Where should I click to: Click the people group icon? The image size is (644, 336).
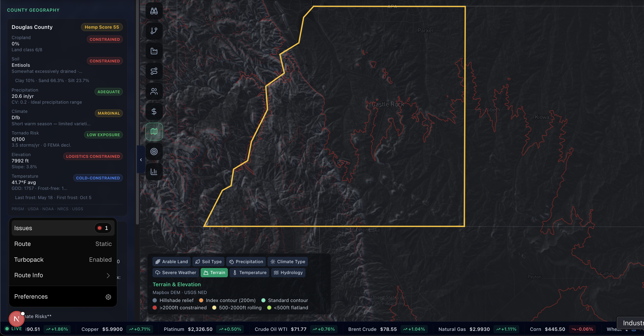click(x=154, y=91)
